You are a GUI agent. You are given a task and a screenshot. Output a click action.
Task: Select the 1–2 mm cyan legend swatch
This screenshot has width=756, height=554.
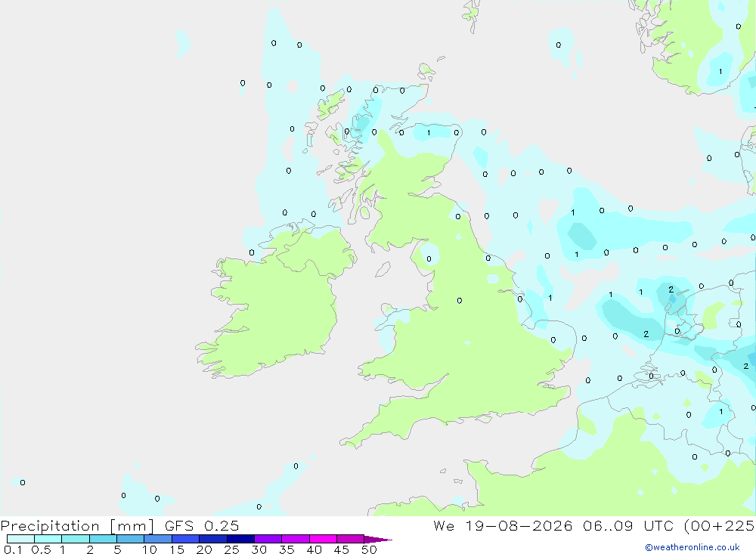pos(76,539)
